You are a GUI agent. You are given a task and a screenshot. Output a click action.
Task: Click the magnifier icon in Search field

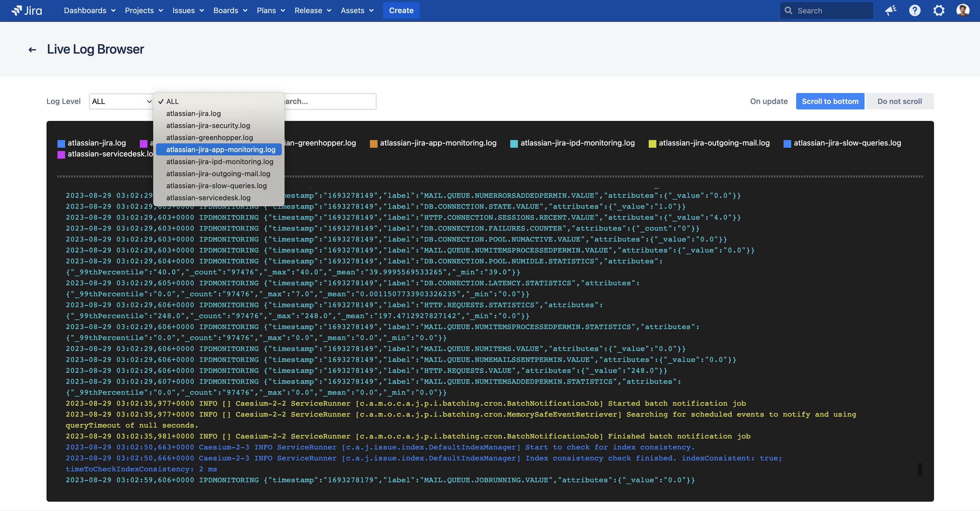click(789, 11)
